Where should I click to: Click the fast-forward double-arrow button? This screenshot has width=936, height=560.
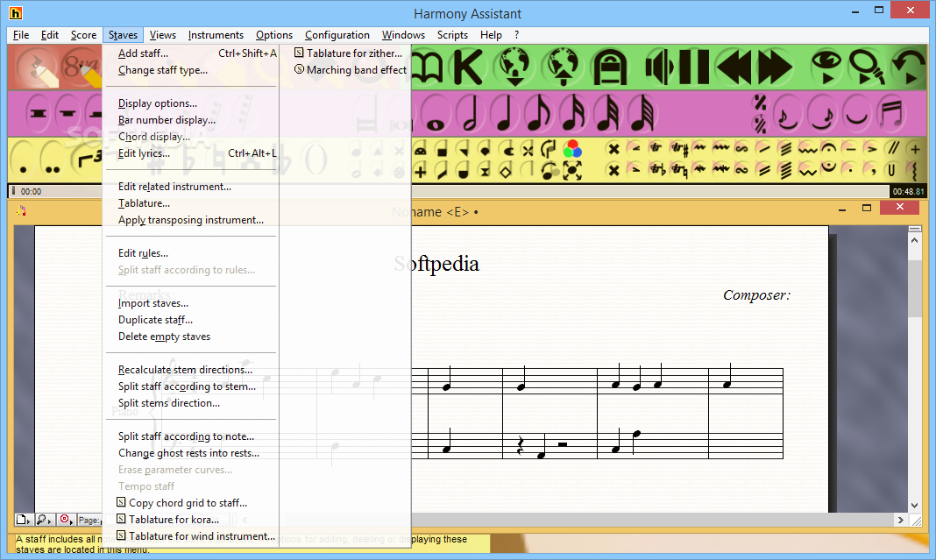[x=775, y=67]
